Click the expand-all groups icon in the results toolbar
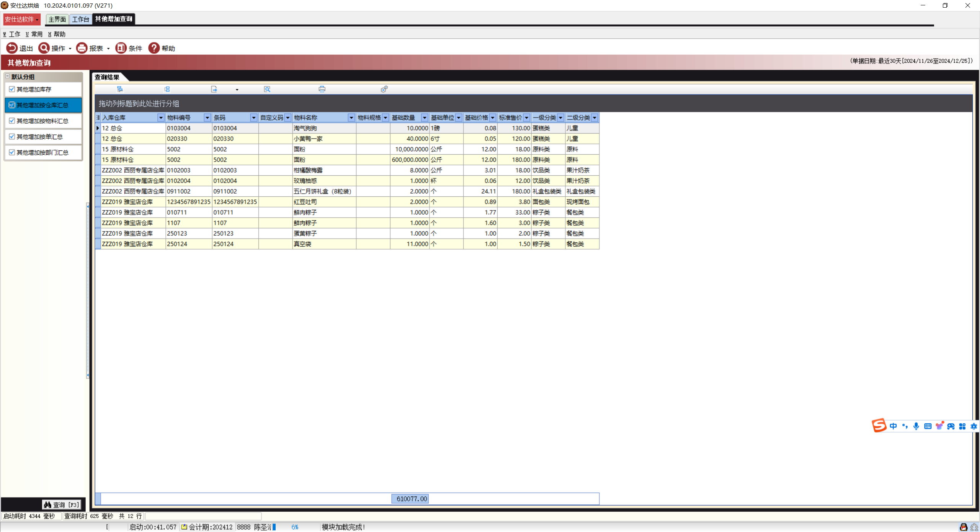Screen dimensions: 980x532 point(120,89)
